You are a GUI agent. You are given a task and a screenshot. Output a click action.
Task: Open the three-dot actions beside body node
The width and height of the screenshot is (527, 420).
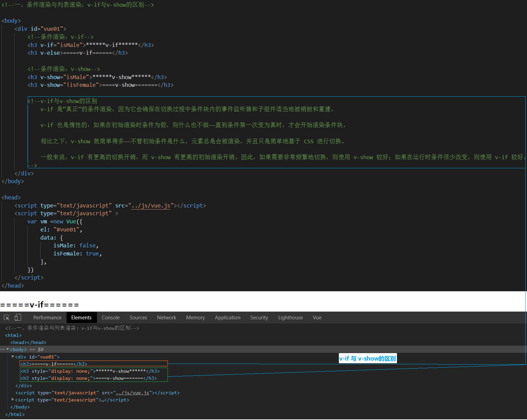[2, 349]
